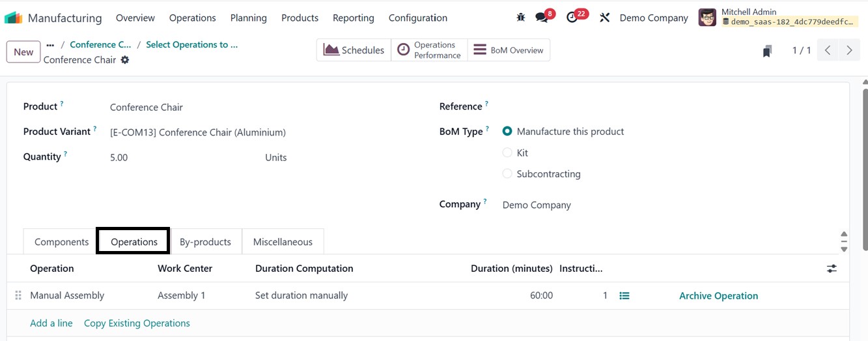Click the wrench tools icon
Viewport: 868px width, 341px height.
point(604,18)
